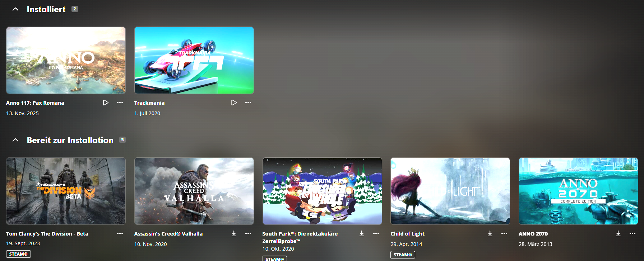Click the Trackmania title text
The height and width of the screenshot is (261, 644).
[x=149, y=103]
